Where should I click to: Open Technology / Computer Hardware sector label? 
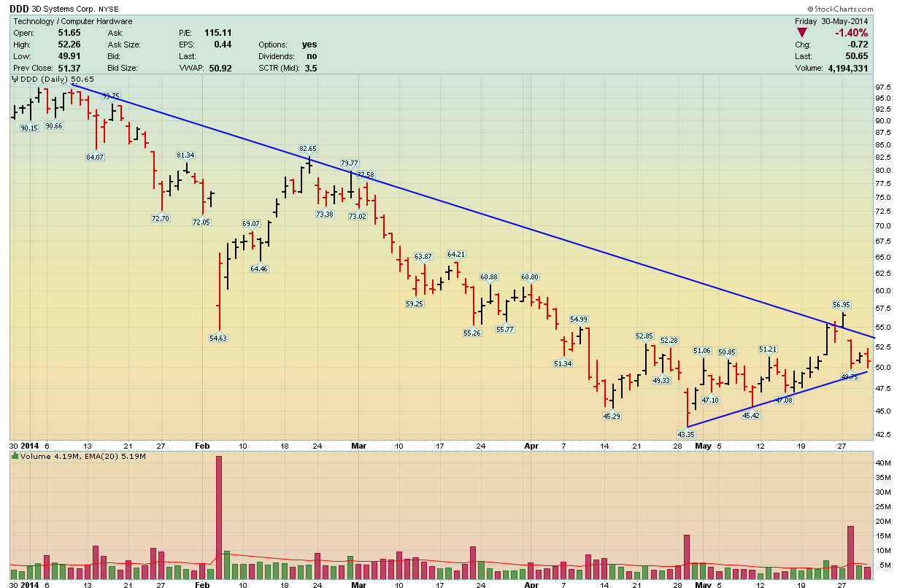pos(73,21)
